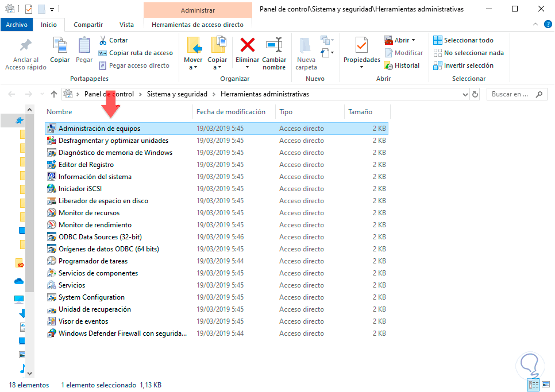Select Programador de tareas icon

[x=52, y=261]
